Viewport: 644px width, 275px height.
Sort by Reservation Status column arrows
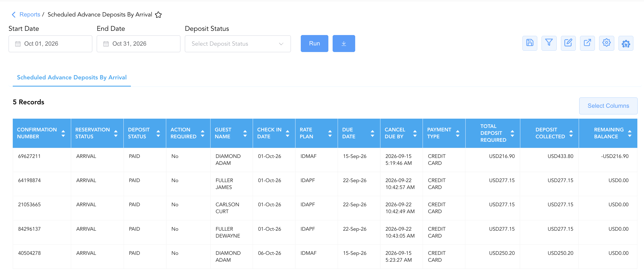[116, 133]
